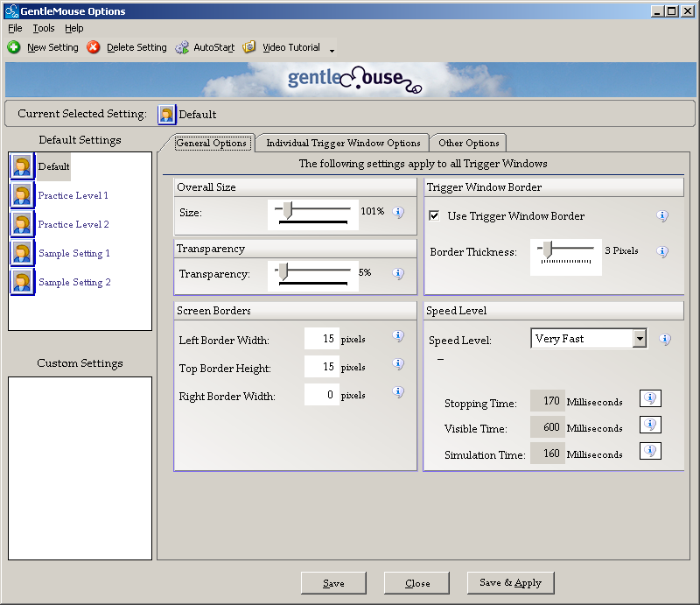This screenshot has width=700, height=605.
Task: Open the Tools menu
Action: tap(43, 28)
